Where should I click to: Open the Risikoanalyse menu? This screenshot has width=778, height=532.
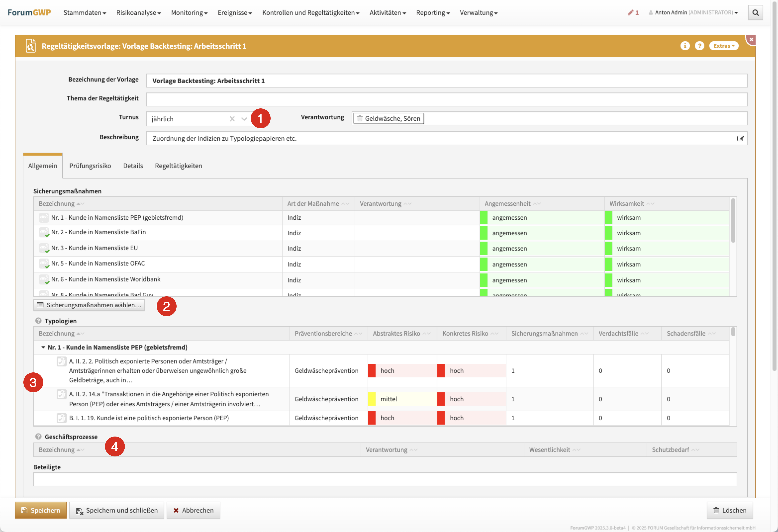pyautogui.click(x=138, y=13)
